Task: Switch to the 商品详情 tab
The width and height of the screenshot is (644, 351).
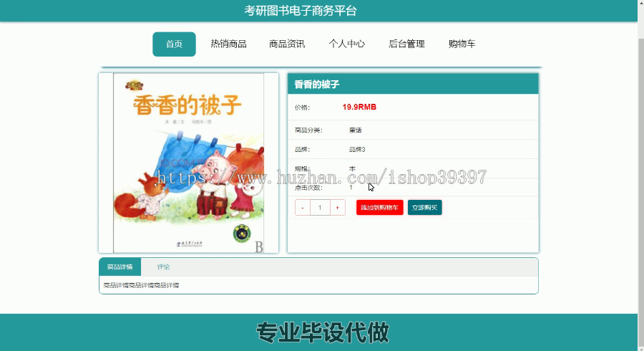Action: [x=120, y=266]
